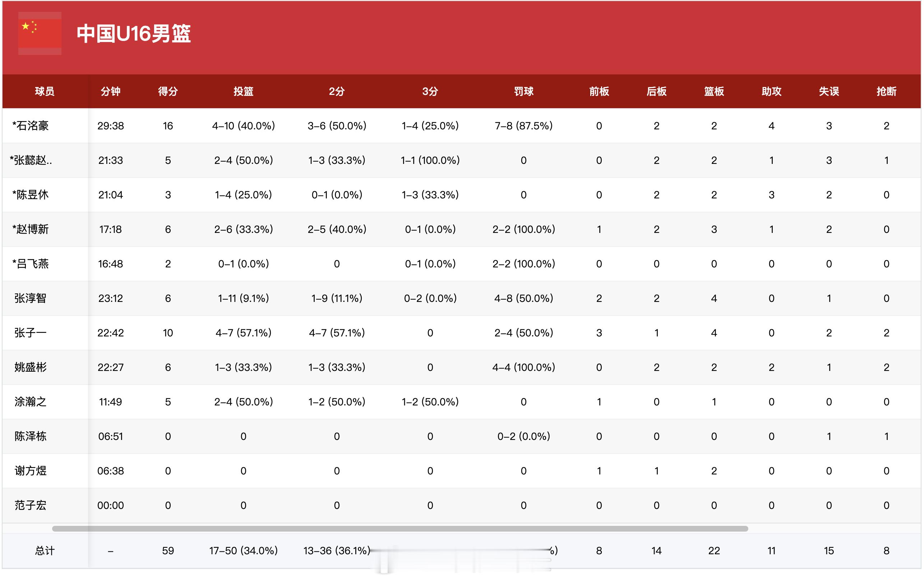Click free throws cell 7–8 (87.5%)
924x583 pixels.
[524, 126]
